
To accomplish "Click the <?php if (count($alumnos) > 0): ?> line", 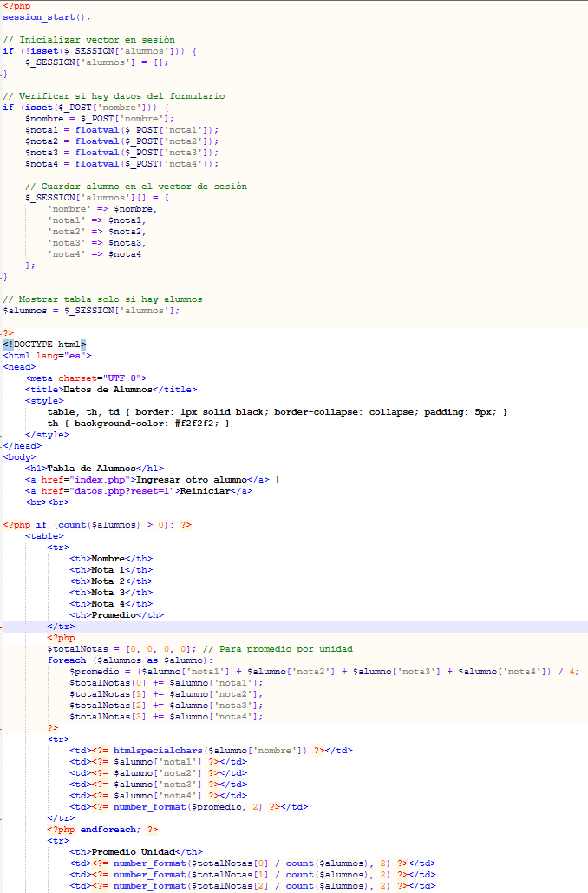I will pos(97,524).
